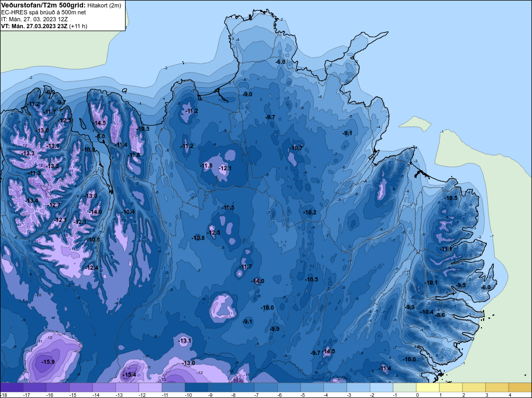Click the -8.6 temperature value
The height and width of the screenshot is (398, 532).
click(440, 315)
